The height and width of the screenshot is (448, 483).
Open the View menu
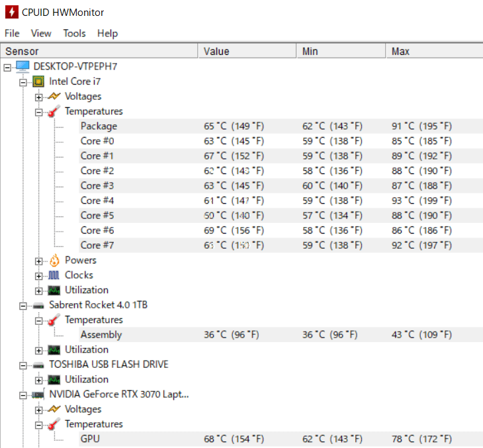click(x=41, y=33)
